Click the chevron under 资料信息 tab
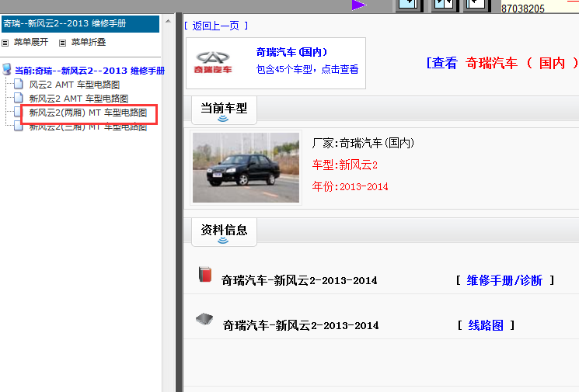This screenshot has height=392, width=579. 223,241
